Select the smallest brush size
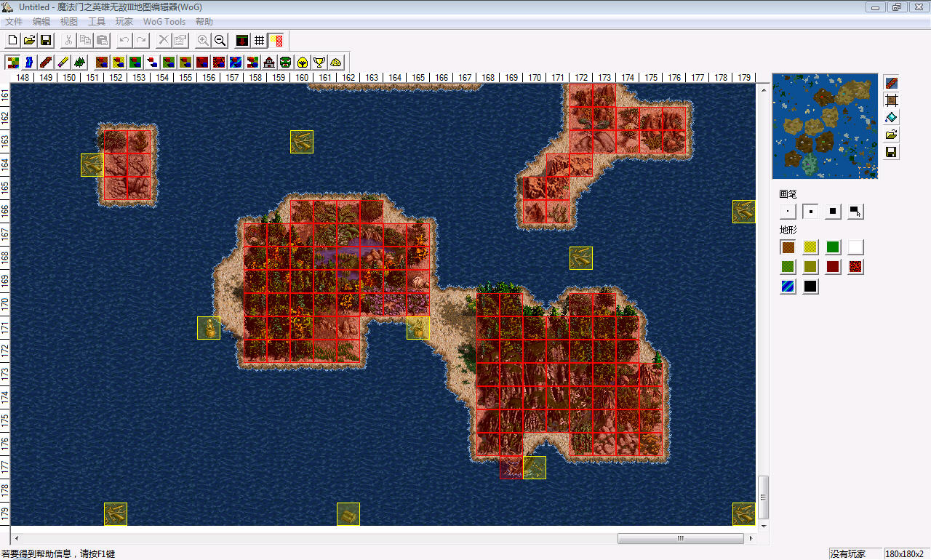 pyautogui.click(x=788, y=212)
